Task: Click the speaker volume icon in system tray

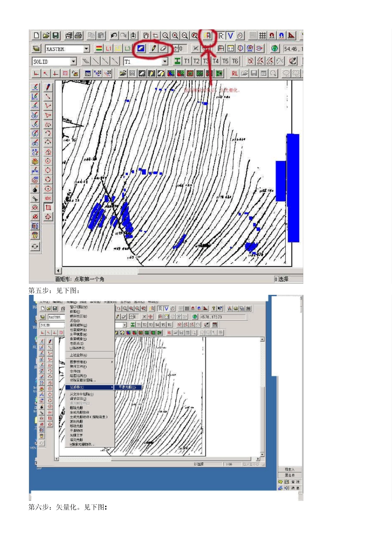Action: [x=286, y=488]
